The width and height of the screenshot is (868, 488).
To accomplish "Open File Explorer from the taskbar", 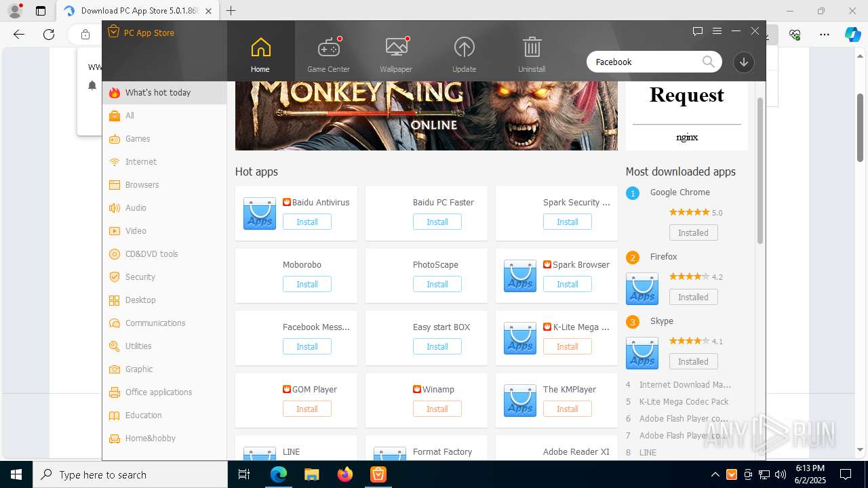I will [311, 474].
